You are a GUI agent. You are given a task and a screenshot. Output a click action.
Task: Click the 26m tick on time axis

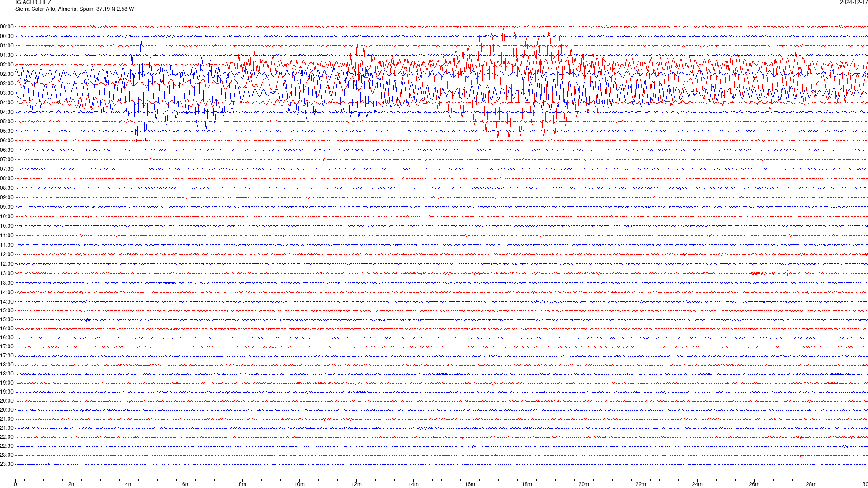tap(754, 484)
